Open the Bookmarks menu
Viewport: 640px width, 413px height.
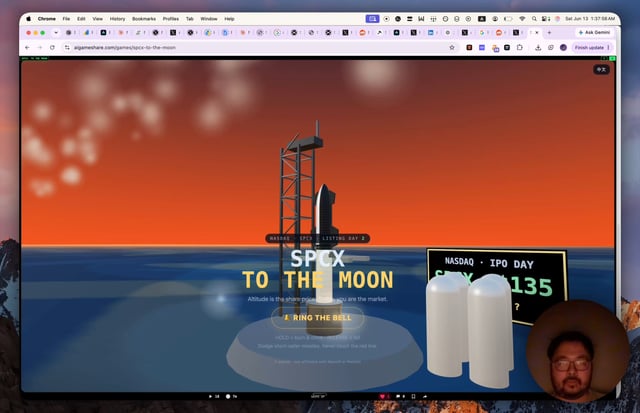(144, 19)
